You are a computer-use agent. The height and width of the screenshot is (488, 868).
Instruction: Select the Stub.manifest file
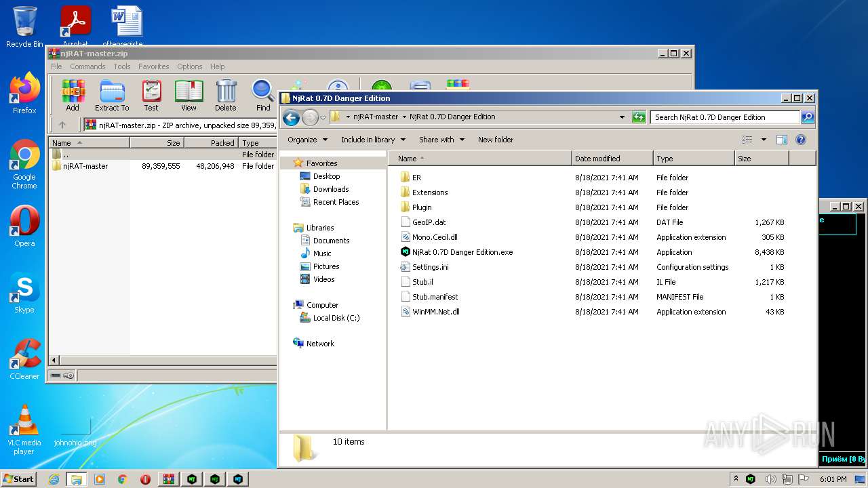(429, 297)
